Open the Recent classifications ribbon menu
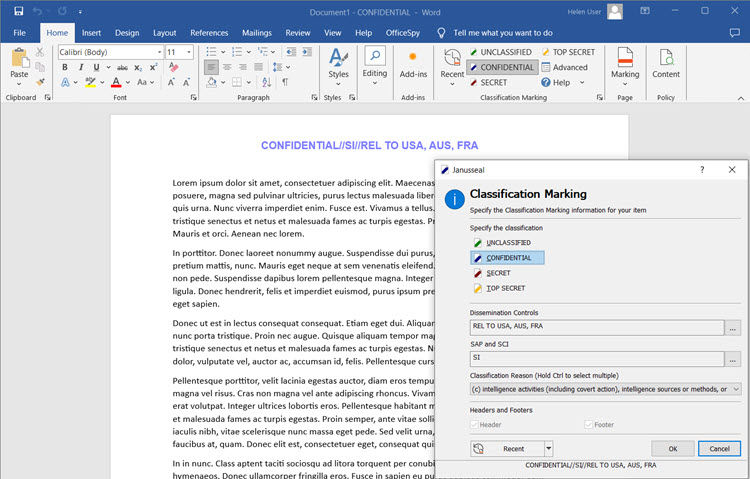The image size is (750, 479). point(452,66)
